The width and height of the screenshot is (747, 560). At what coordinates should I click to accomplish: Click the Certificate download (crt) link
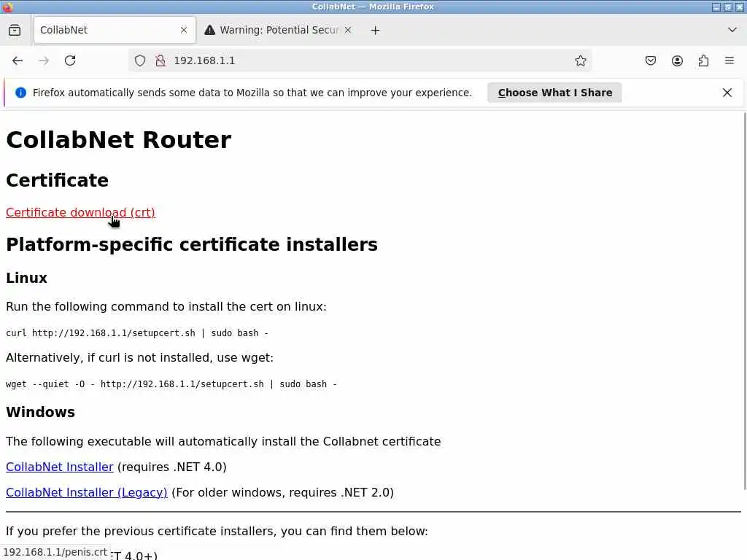click(80, 212)
